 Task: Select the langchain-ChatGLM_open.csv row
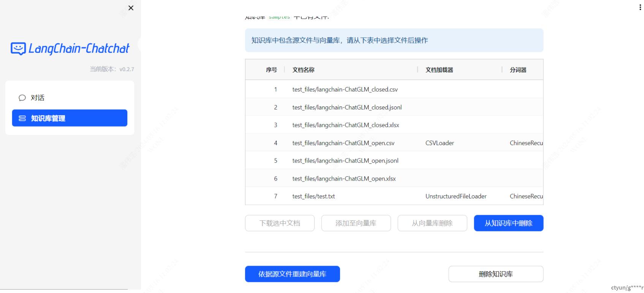tap(343, 143)
